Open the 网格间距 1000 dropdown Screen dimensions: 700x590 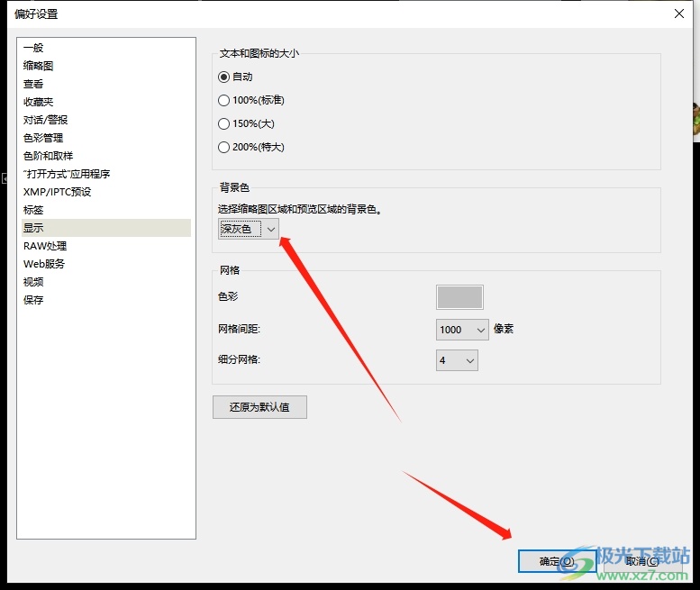point(462,330)
